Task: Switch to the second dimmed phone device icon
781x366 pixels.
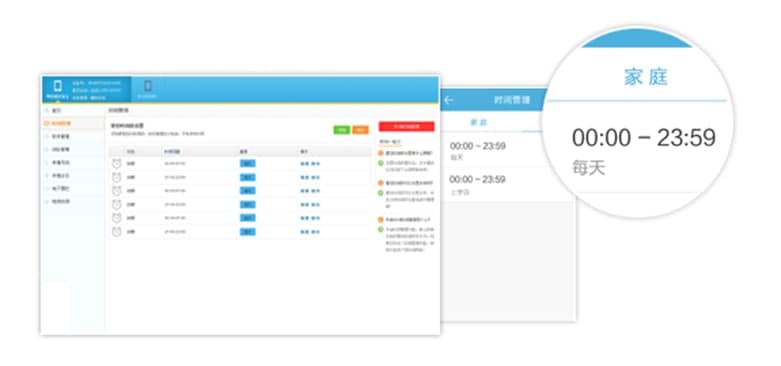Action: [147, 86]
